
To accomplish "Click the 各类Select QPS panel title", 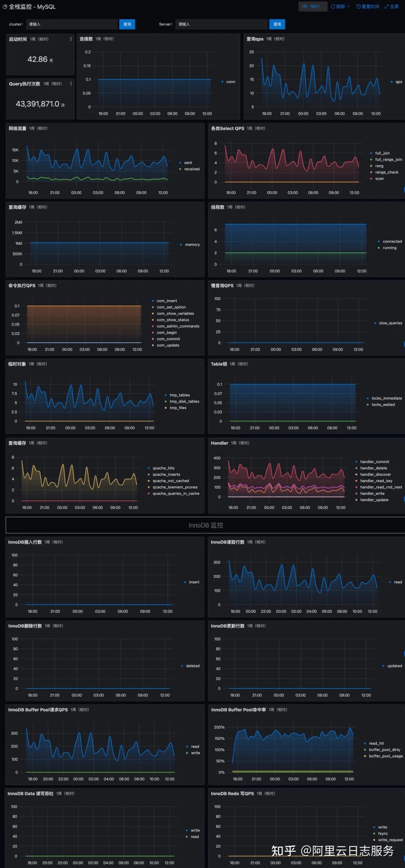I will 227,129.
